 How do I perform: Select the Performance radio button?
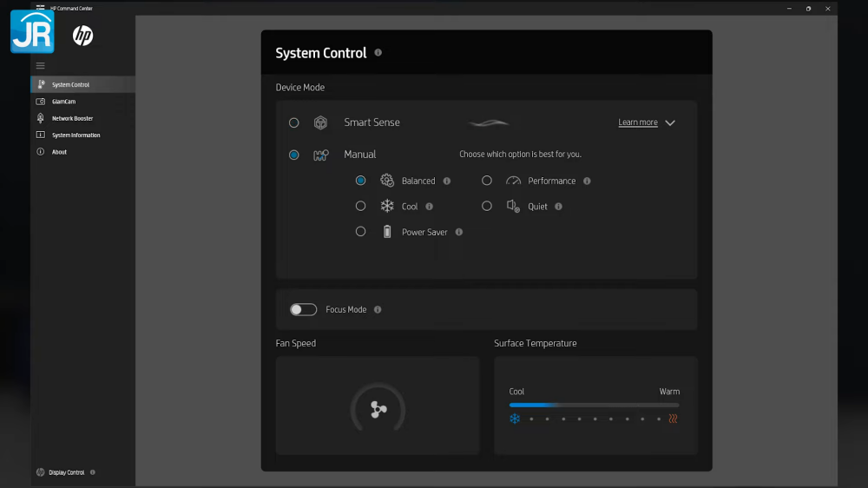487,181
